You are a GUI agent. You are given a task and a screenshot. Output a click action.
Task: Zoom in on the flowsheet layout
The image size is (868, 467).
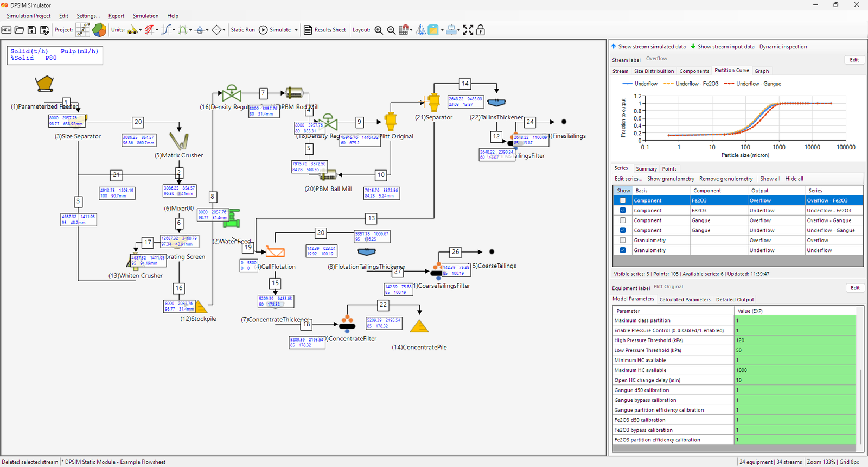pyautogui.click(x=379, y=30)
